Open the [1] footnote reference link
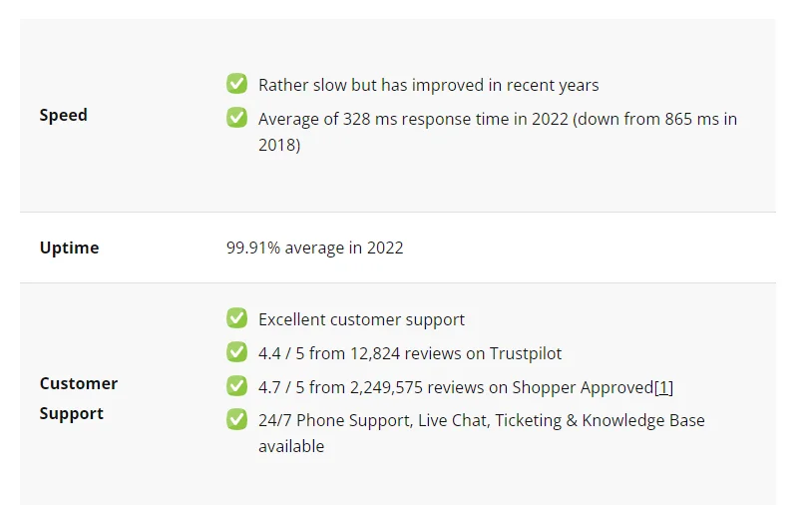Image resolution: width=812 pixels, height=505 pixels. point(664,387)
